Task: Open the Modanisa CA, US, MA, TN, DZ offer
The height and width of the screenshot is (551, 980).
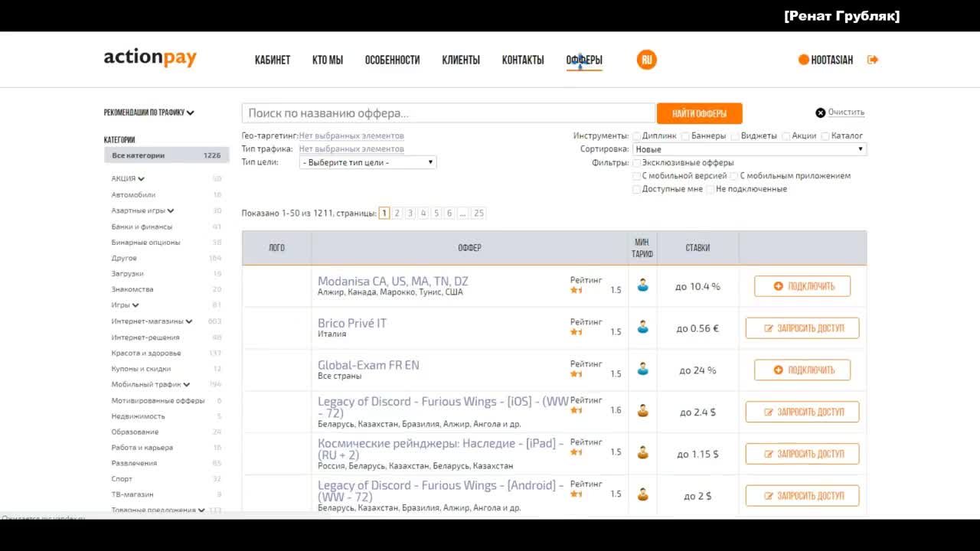Action: coord(393,281)
